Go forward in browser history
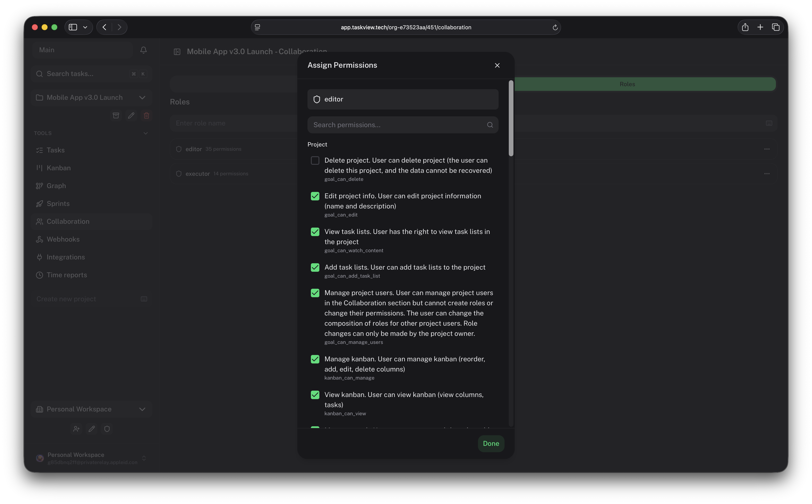The image size is (812, 504). click(119, 27)
